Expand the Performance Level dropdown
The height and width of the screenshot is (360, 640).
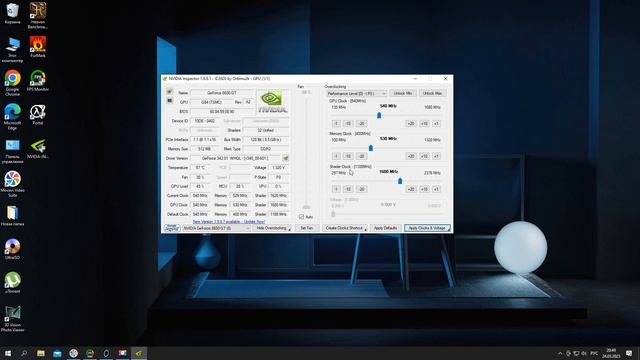pos(356,93)
